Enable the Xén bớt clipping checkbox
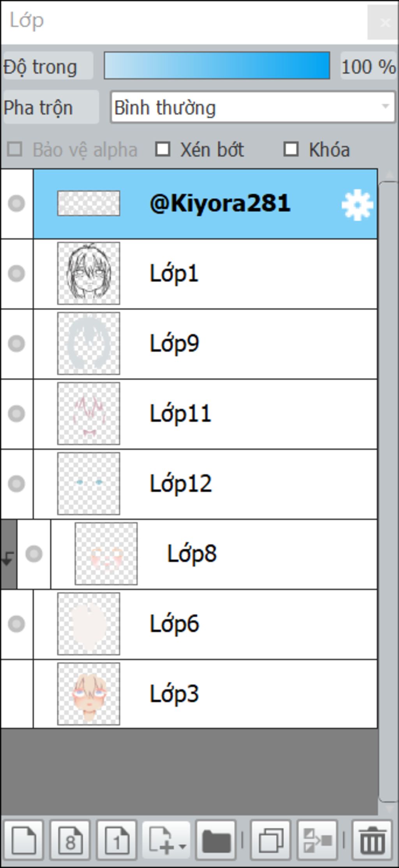The width and height of the screenshot is (399, 868). (162, 149)
